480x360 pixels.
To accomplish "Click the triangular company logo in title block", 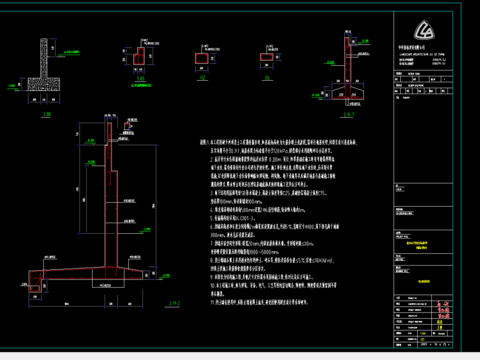I will [424, 30].
